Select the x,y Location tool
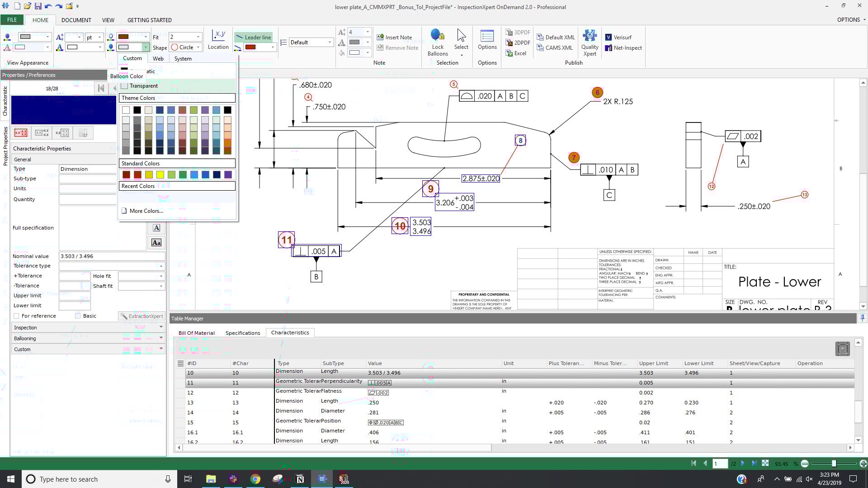Viewport: 868px width, 488px height. [x=218, y=42]
